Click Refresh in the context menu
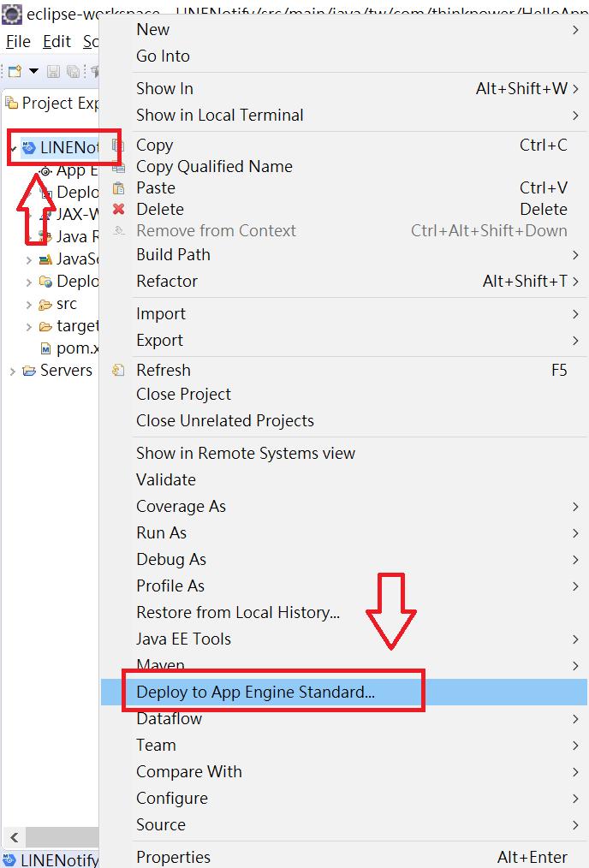This screenshot has width=589, height=868. [x=344, y=370]
